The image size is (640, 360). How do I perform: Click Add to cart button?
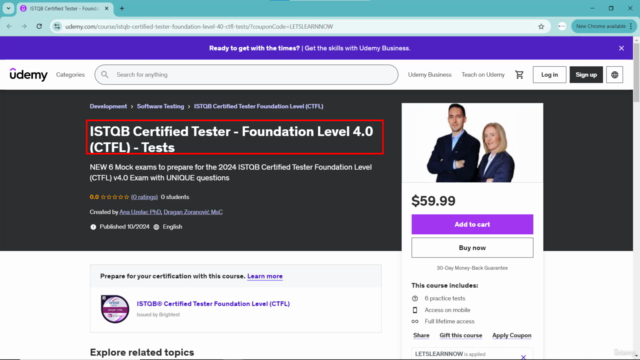pyautogui.click(x=472, y=224)
